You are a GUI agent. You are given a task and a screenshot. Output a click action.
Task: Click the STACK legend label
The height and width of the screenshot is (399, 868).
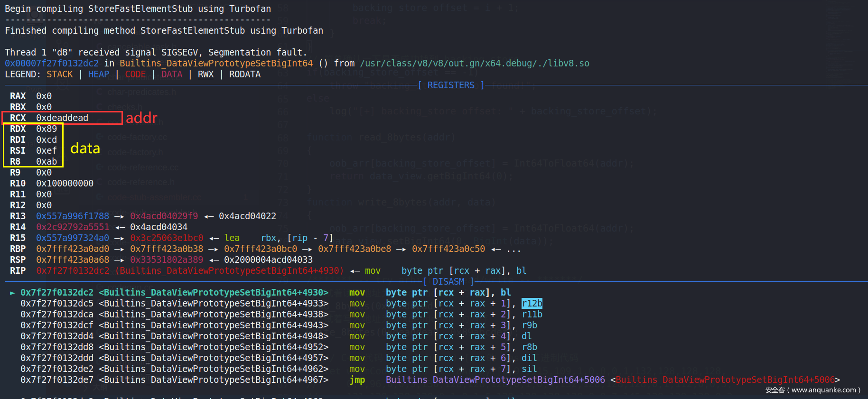click(x=60, y=74)
